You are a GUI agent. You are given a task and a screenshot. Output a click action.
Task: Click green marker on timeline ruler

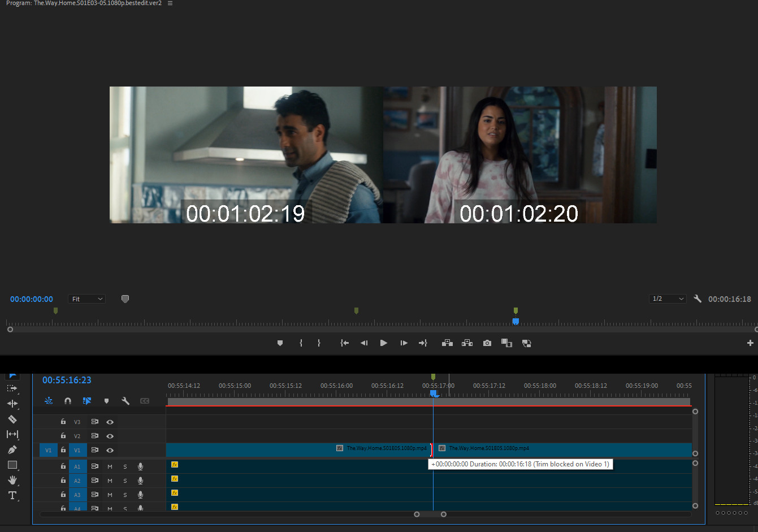click(433, 377)
